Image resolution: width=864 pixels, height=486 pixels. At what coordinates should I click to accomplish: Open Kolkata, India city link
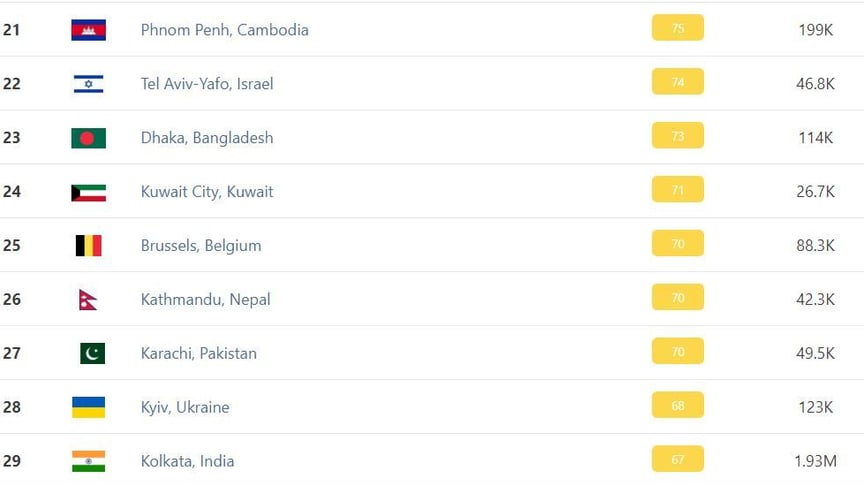point(187,461)
